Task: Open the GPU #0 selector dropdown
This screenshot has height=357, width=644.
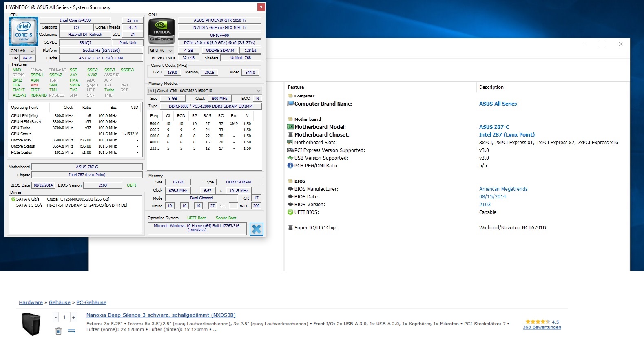Action: click(x=162, y=51)
